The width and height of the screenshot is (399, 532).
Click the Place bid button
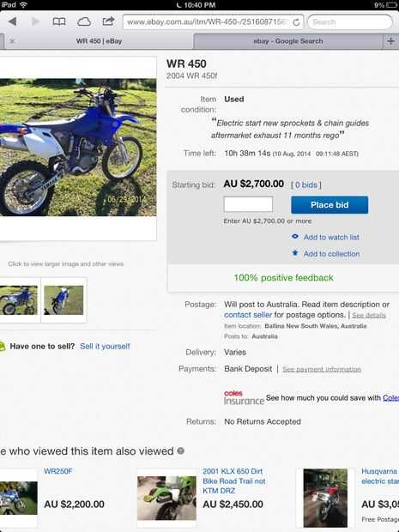[x=329, y=204]
